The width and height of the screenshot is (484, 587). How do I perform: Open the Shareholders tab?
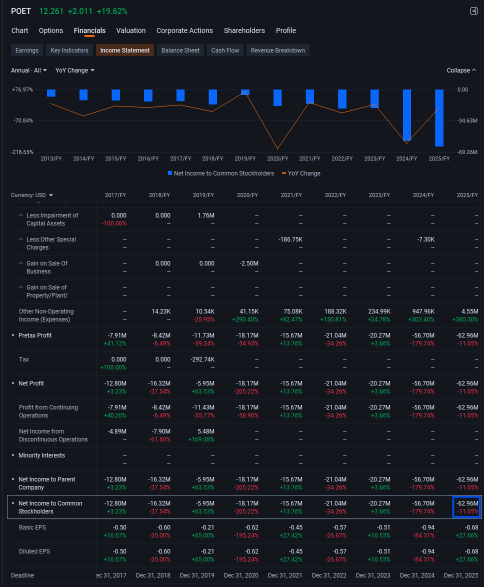[x=244, y=31]
